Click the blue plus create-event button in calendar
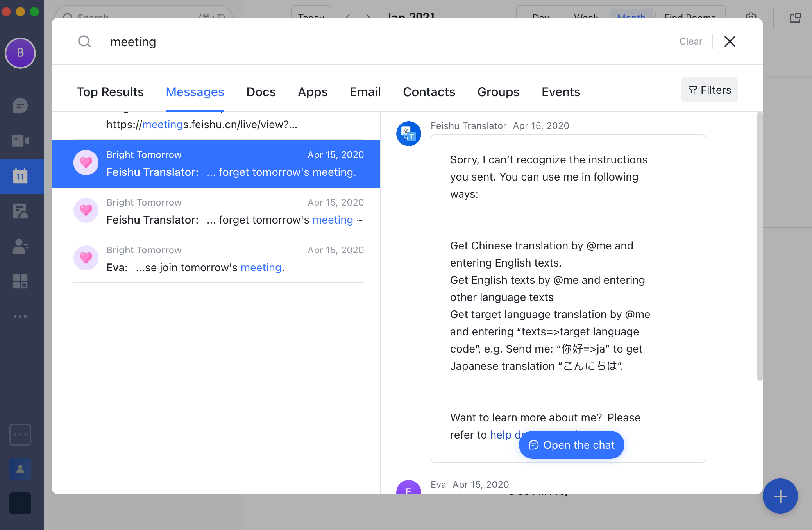 [780, 496]
